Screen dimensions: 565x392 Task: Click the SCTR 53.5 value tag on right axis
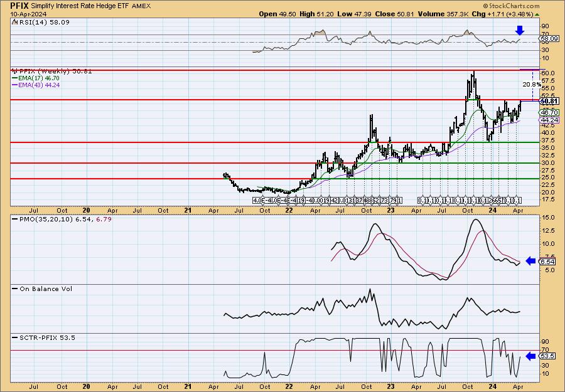548,356
